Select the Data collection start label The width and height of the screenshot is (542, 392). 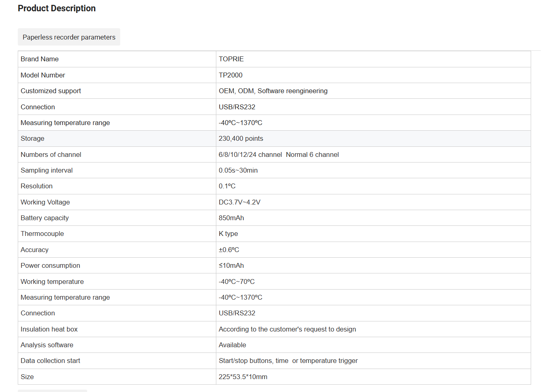[x=50, y=361]
